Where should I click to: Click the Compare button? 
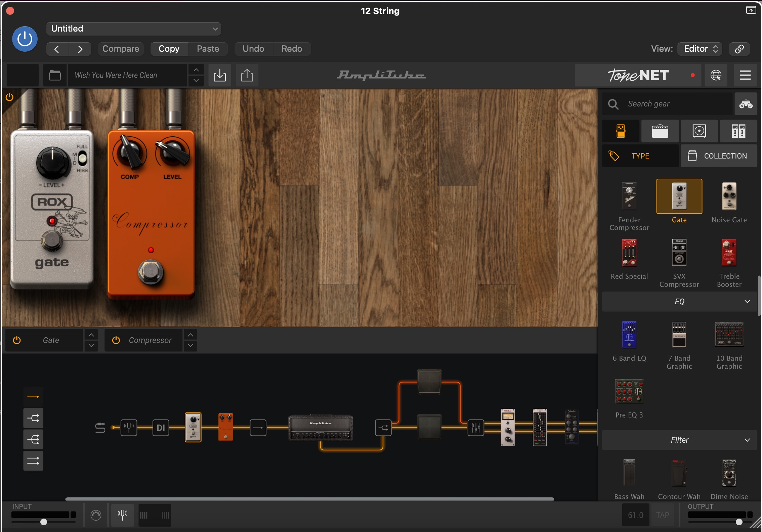click(x=121, y=49)
